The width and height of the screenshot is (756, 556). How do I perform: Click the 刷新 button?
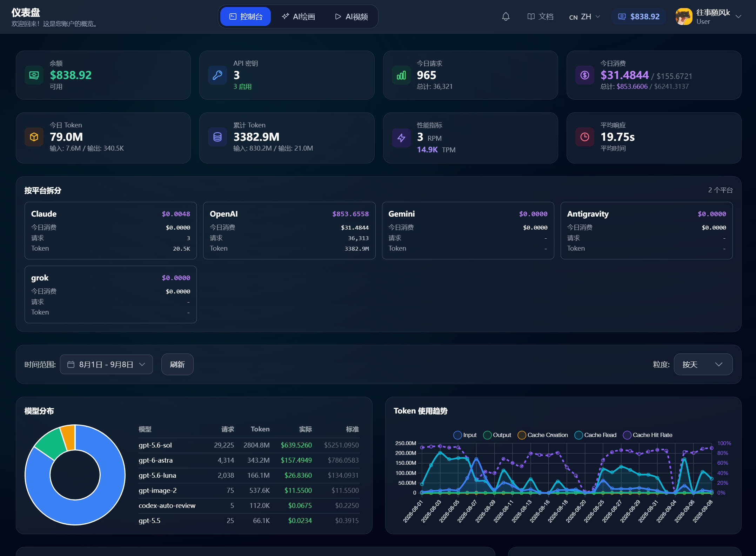[x=177, y=364]
